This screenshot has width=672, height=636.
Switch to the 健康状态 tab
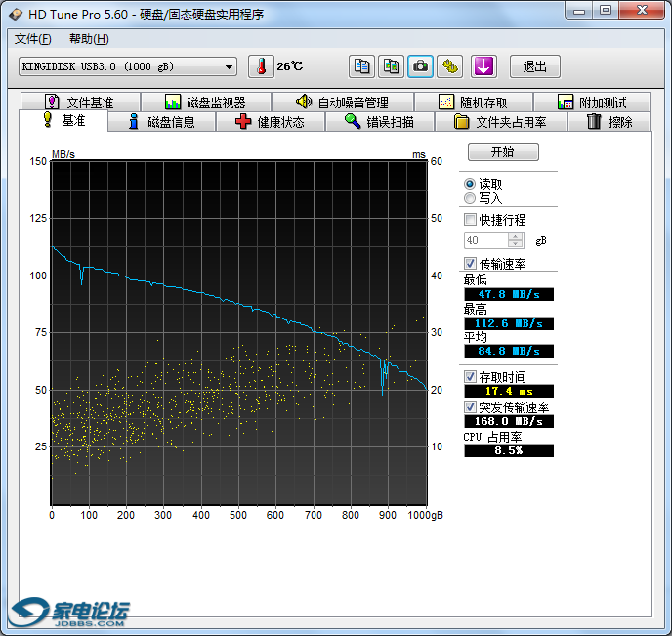[270, 122]
